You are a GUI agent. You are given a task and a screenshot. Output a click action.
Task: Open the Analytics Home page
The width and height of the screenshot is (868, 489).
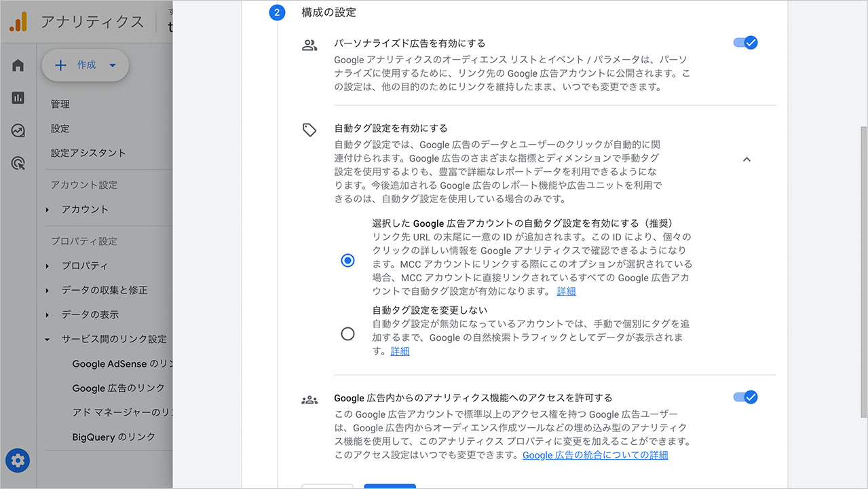point(17,66)
